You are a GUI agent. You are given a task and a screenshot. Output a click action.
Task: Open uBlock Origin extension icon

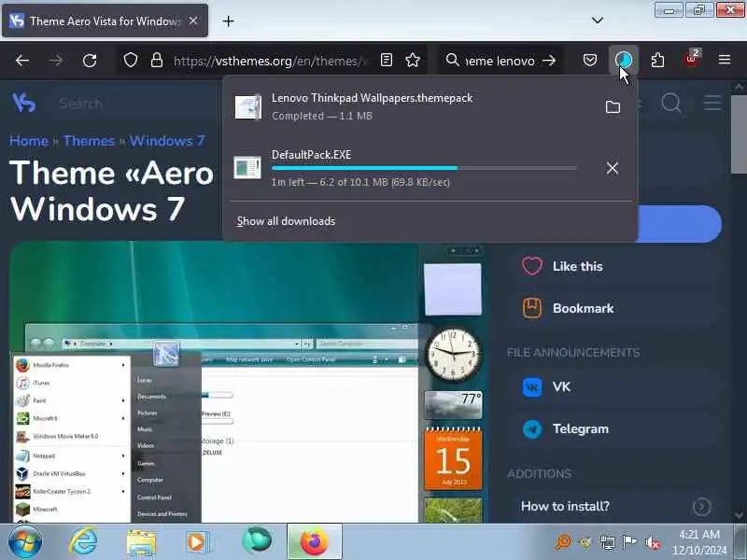point(691,59)
